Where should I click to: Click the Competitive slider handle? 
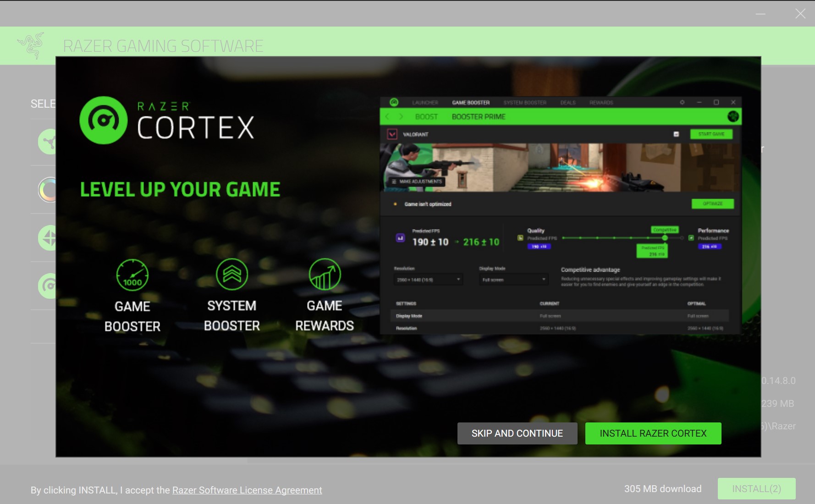point(665,238)
